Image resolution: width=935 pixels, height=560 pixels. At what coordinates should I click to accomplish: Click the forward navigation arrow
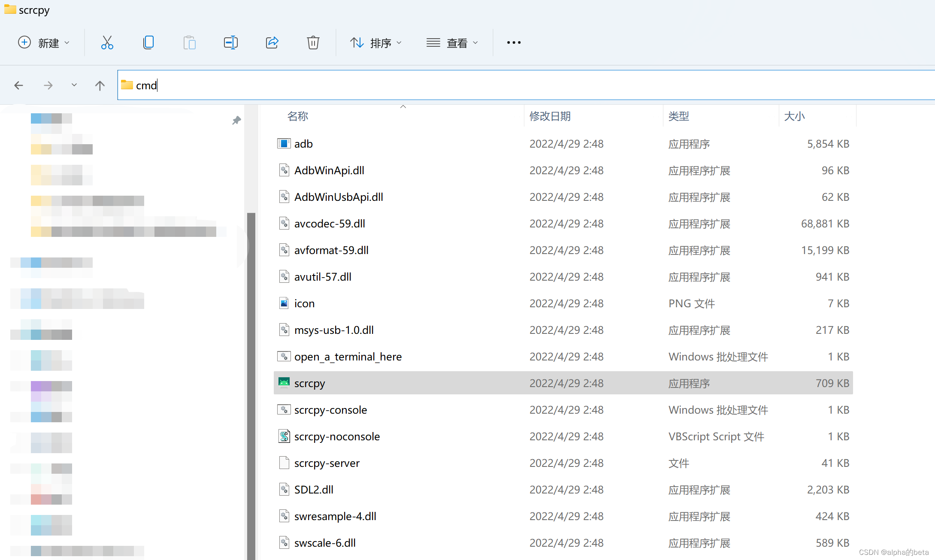point(48,85)
